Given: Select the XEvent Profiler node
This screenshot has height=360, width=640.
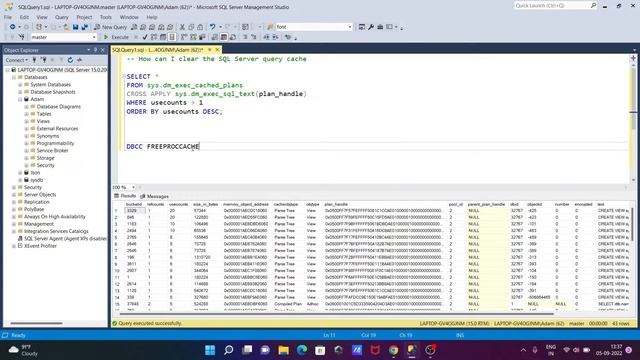Looking at the screenshot, I should tap(40, 246).
